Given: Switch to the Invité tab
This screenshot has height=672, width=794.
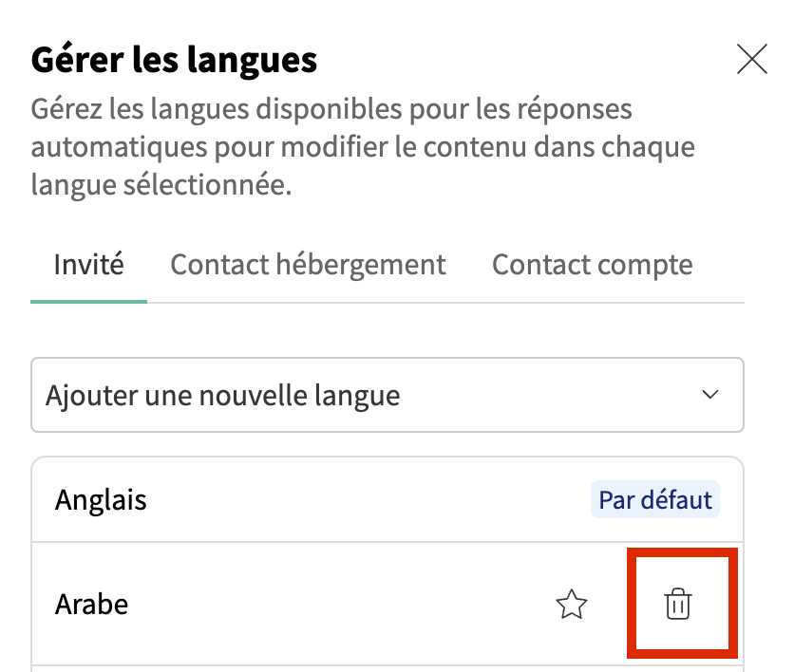Looking at the screenshot, I should coord(89,264).
